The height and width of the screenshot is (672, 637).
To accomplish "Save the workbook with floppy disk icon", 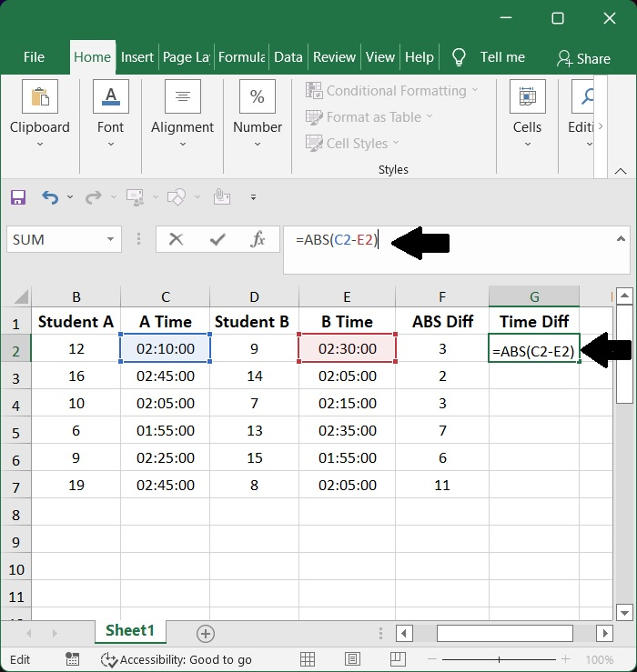I will pyautogui.click(x=18, y=197).
